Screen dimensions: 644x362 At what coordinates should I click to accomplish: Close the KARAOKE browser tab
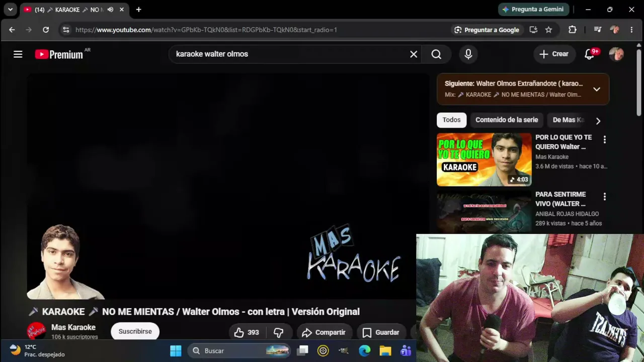122,10
